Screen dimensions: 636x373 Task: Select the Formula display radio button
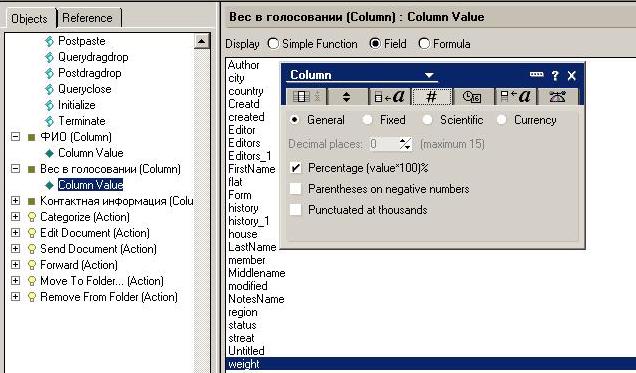click(424, 43)
